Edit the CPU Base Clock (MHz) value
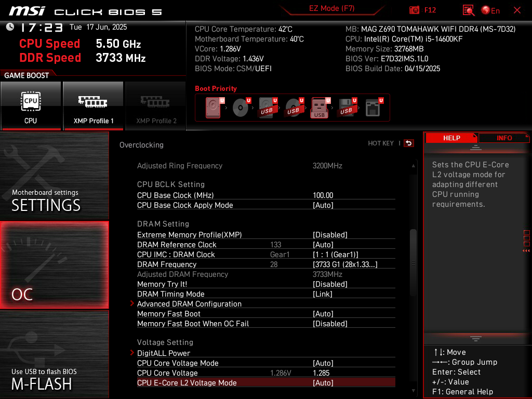The height and width of the screenshot is (399, 532). point(266,195)
